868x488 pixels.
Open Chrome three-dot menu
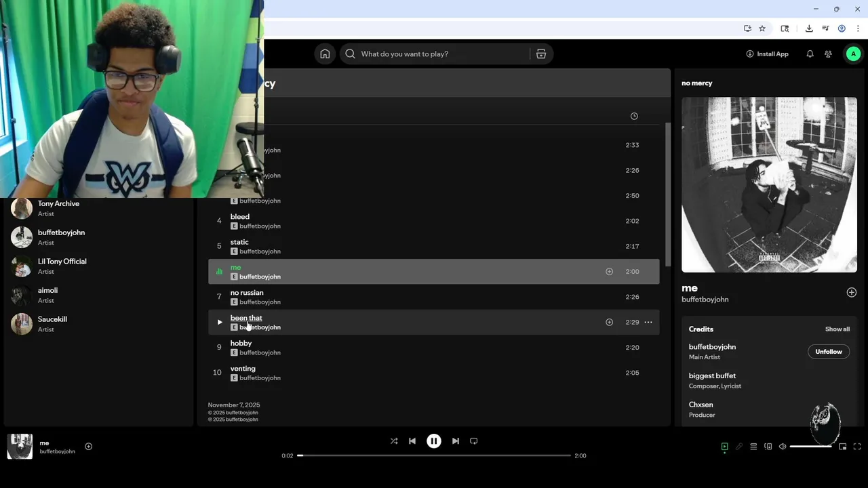point(858,28)
